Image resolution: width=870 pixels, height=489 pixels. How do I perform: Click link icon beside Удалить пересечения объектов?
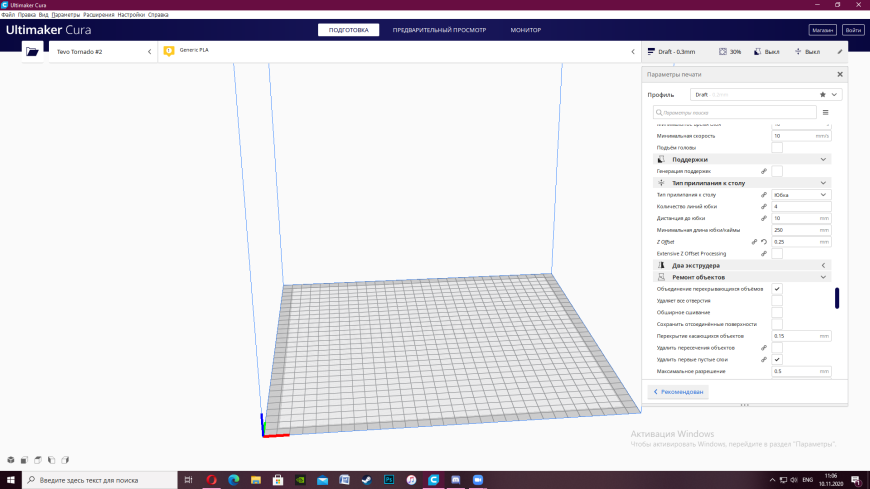point(764,348)
